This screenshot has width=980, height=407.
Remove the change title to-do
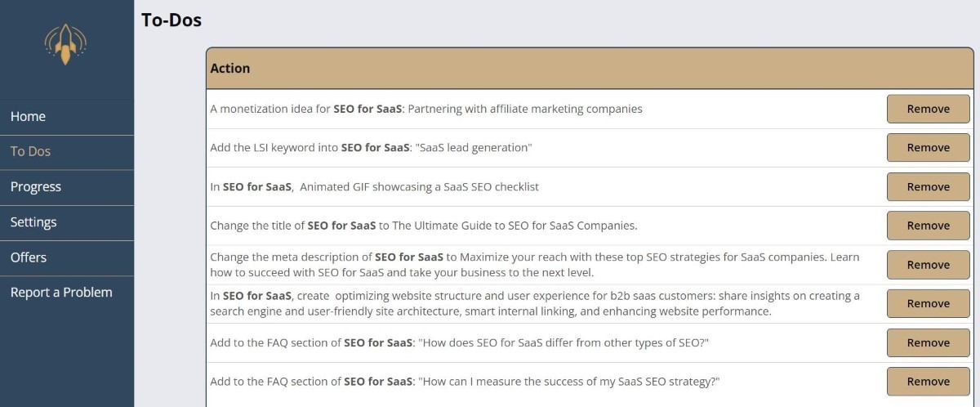929,226
